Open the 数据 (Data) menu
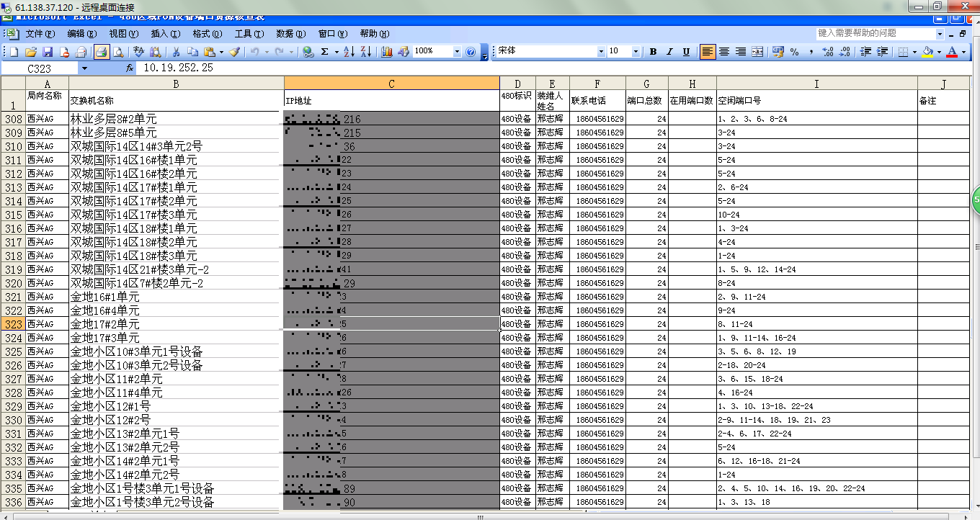The width and height of the screenshot is (980, 520). [x=290, y=34]
